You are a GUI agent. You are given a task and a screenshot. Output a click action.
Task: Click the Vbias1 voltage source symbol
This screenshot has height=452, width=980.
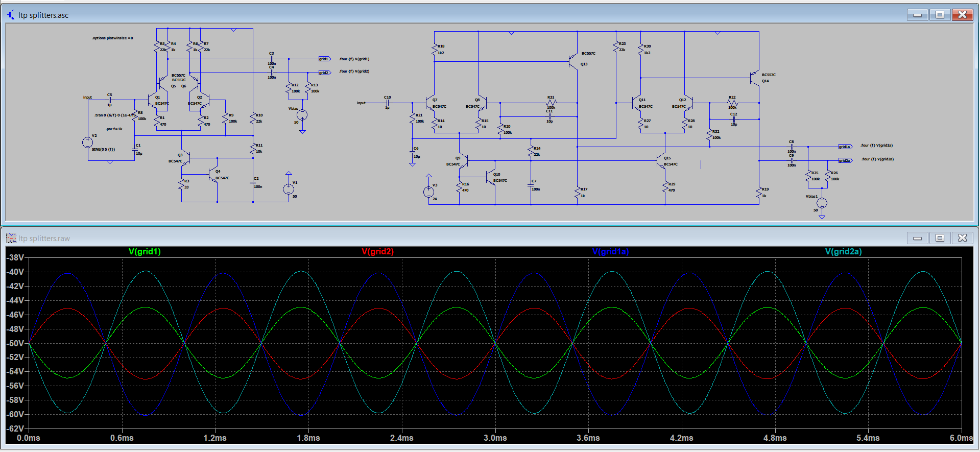(x=822, y=203)
